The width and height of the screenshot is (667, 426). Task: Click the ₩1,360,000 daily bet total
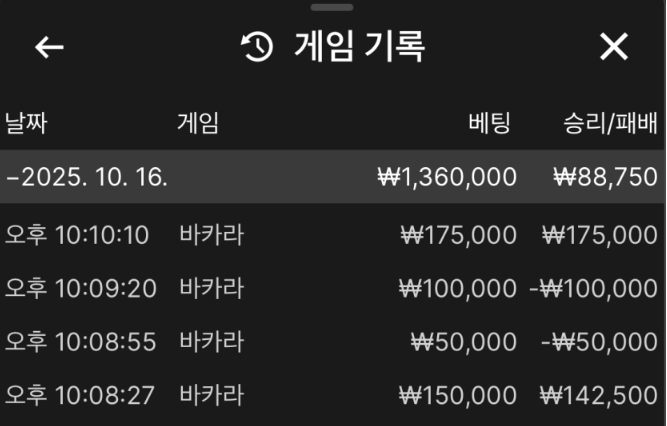[x=447, y=177]
